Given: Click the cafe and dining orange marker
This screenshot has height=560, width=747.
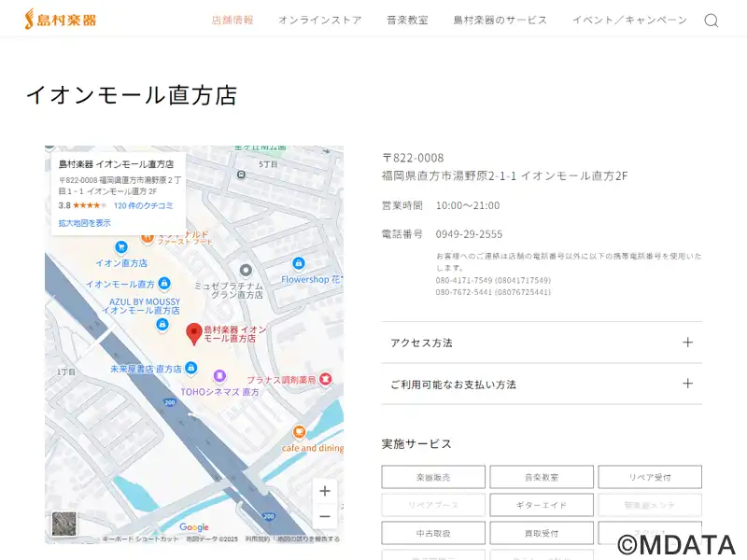Looking at the screenshot, I should coord(299,432).
